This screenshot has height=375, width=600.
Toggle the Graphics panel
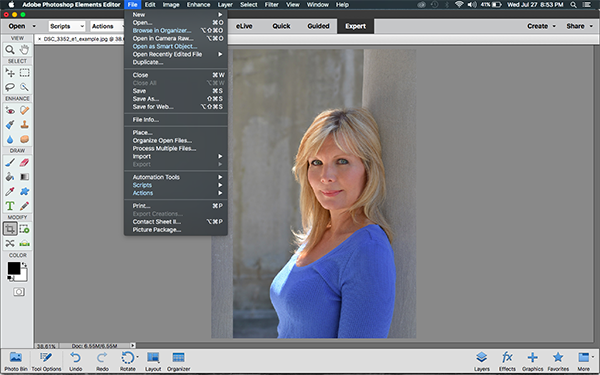click(x=532, y=361)
